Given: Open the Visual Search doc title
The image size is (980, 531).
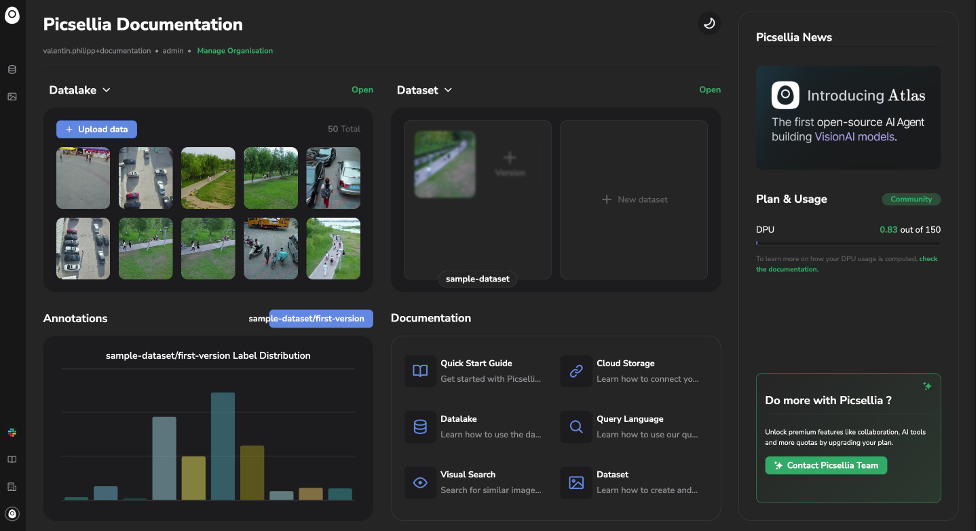Looking at the screenshot, I should pos(468,475).
